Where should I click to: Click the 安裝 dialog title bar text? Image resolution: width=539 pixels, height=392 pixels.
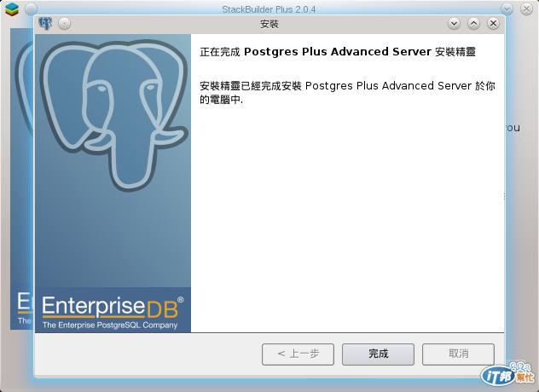[x=269, y=24]
